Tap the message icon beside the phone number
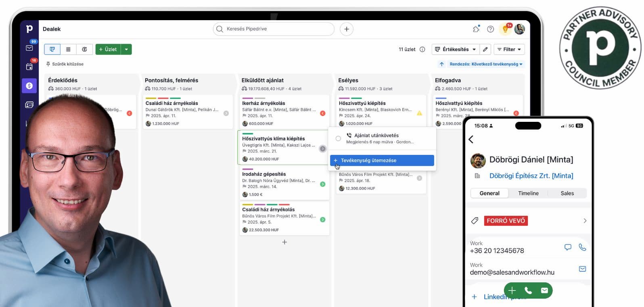This screenshot has width=644, height=307. [x=568, y=247]
